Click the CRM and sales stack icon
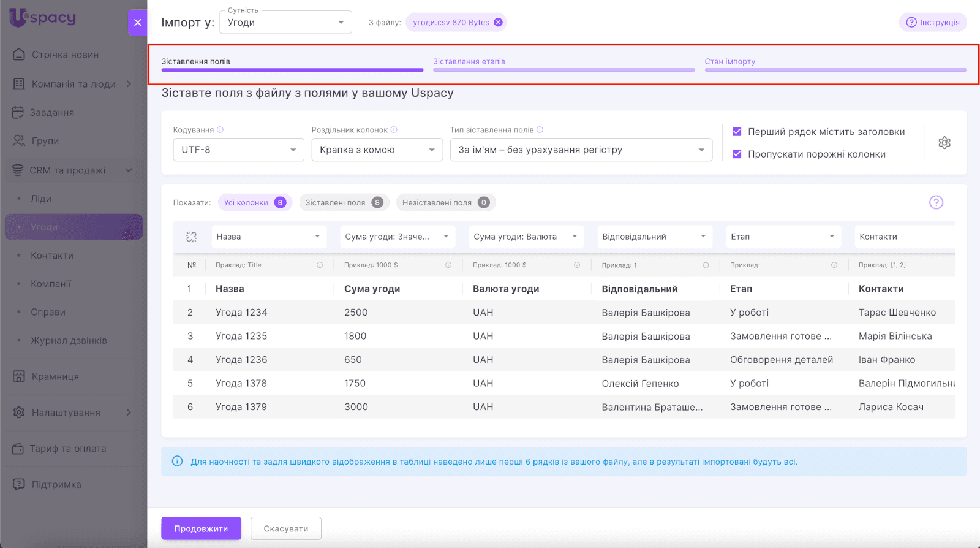 click(x=18, y=170)
